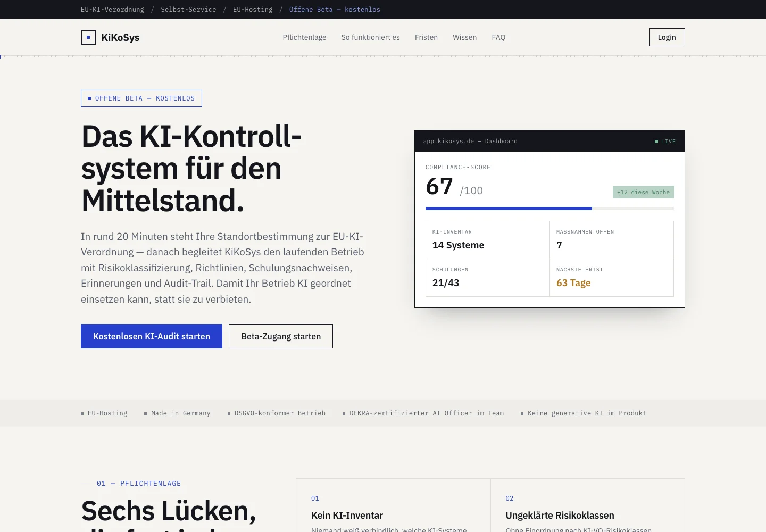Open the Ungeklärte Risikoklassen card
The width and height of the screenshot is (766, 532).
(588, 505)
